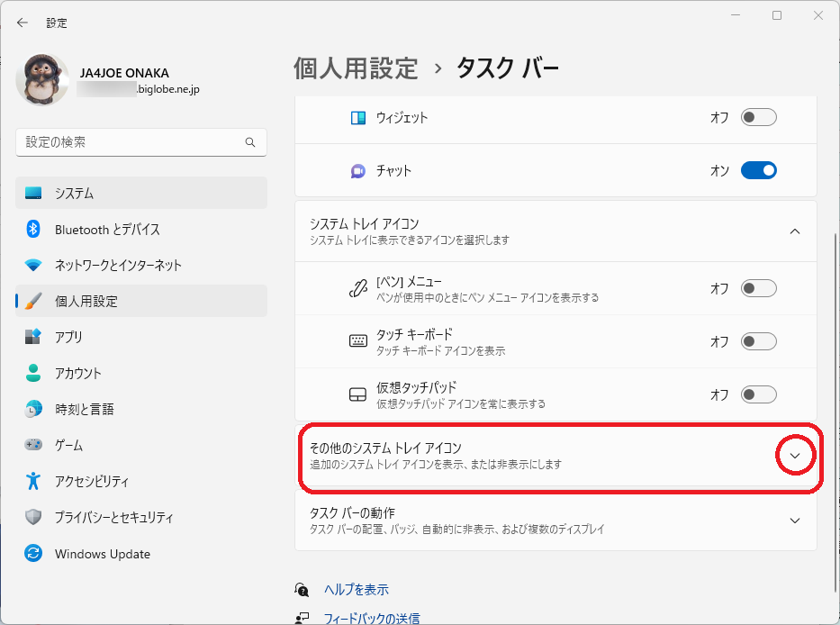
Task: Click the チャット chat icon
Action: tap(357, 171)
